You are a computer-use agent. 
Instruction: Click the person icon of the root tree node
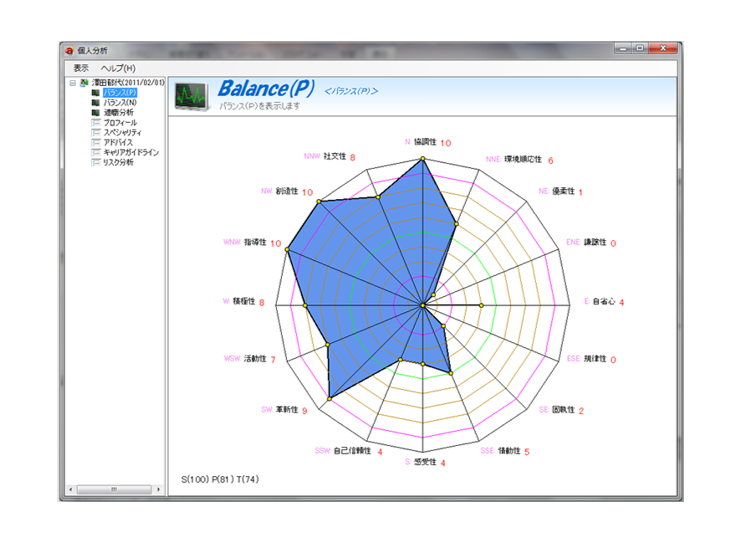tap(84, 83)
